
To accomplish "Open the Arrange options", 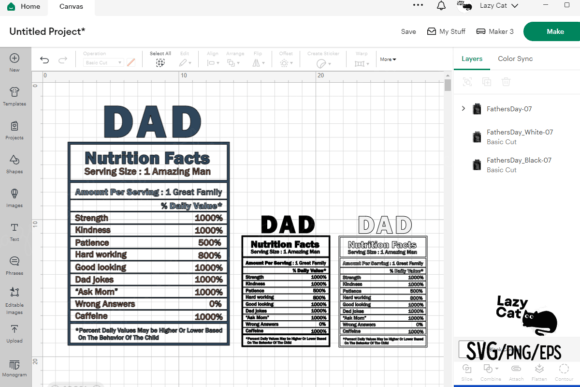I will [235, 60].
